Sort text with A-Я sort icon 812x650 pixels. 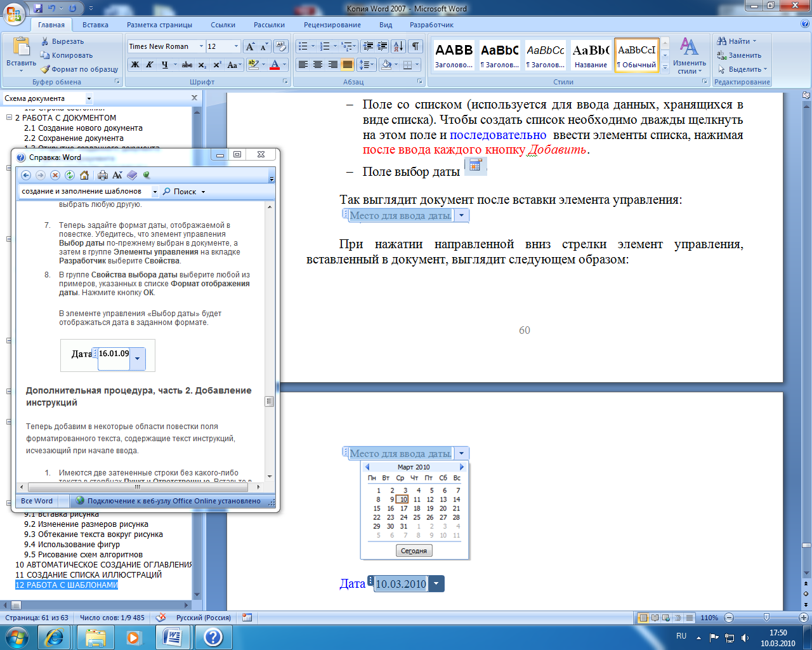click(398, 46)
